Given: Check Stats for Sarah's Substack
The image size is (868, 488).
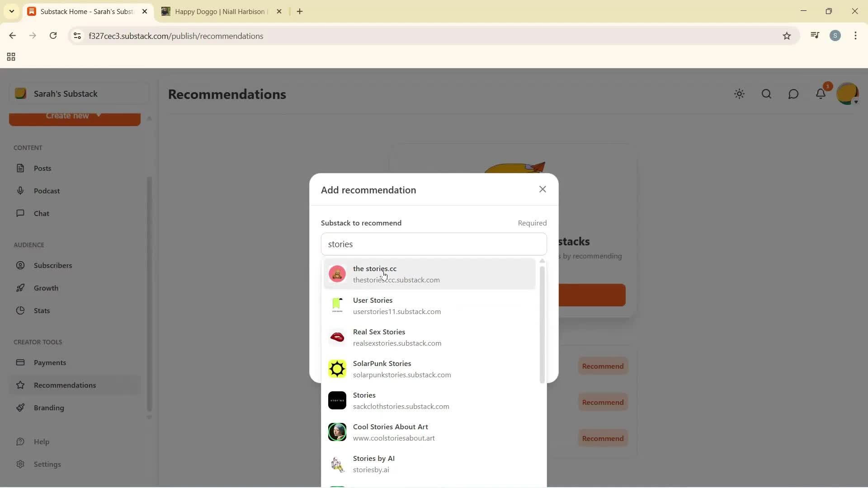Looking at the screenshot, I should coord(41,310).
